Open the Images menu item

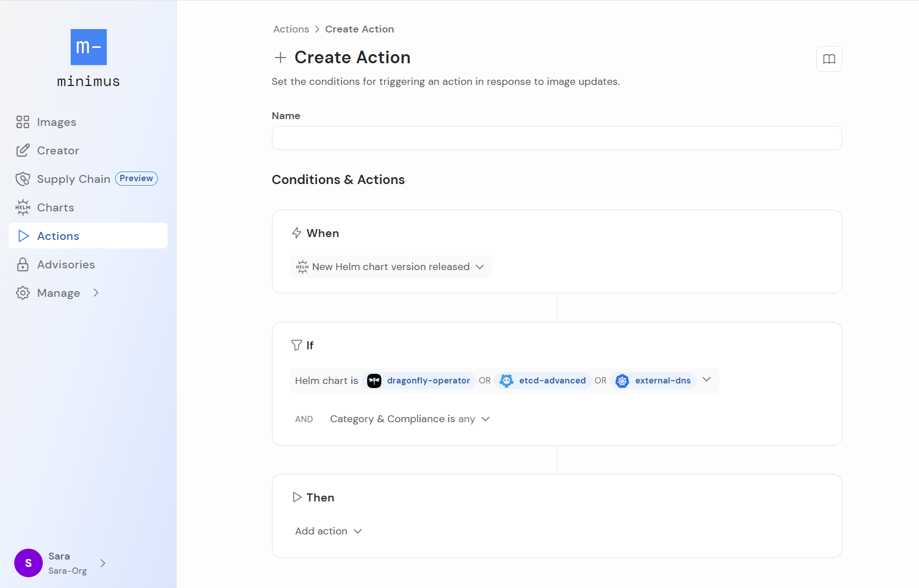pos(88,122)
